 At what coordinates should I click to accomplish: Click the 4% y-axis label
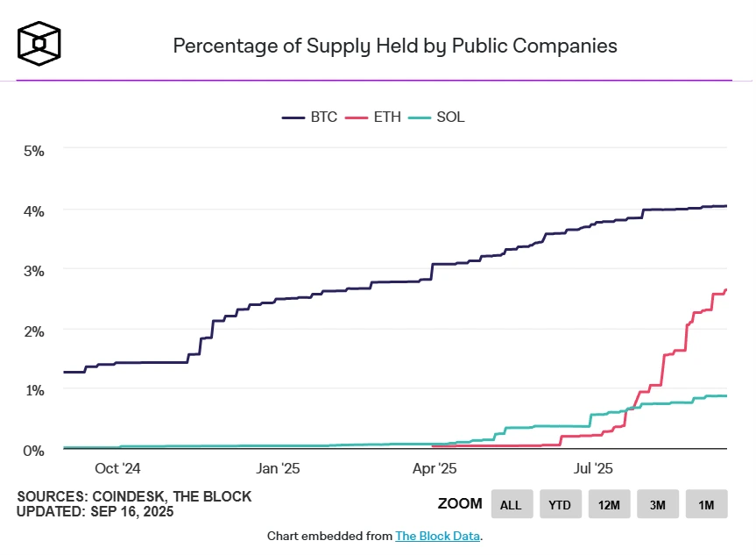[x=34, y=211]
